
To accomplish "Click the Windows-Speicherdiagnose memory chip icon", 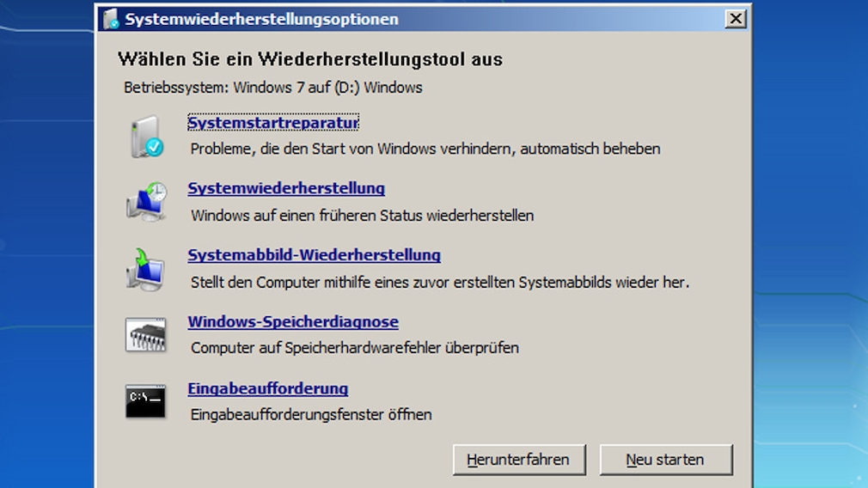I will click(145, 335).
